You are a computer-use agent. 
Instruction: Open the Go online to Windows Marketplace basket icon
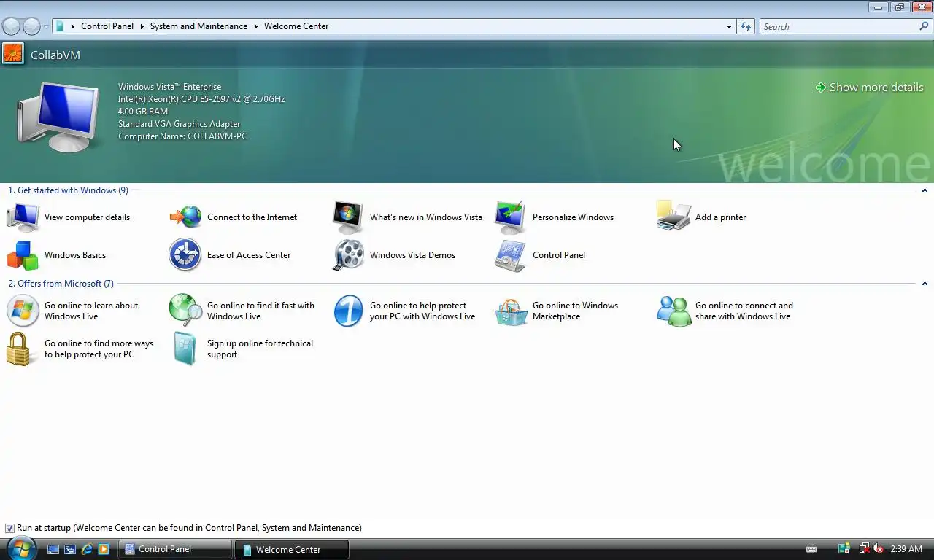[x=511, y=311]
